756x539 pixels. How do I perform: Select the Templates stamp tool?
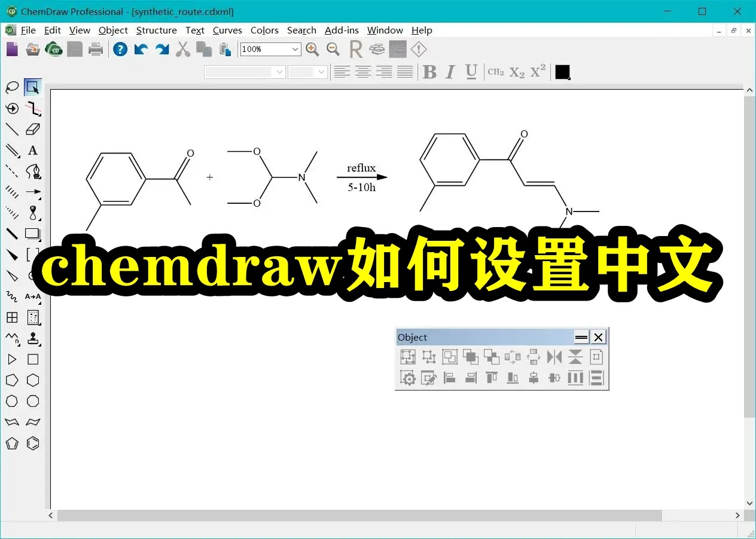pyautogui.click(x=33, y=338)
